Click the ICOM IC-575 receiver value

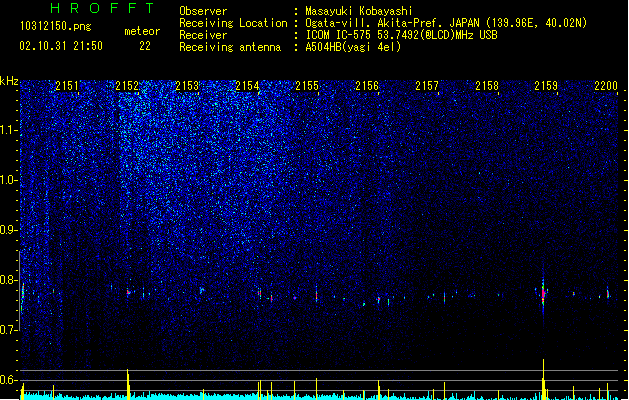pyautogui.click(x=401, y=35)
